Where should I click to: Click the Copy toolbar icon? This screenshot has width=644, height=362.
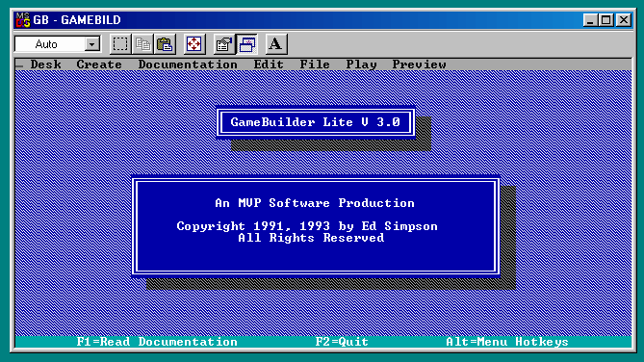click(x=142, y=44)
